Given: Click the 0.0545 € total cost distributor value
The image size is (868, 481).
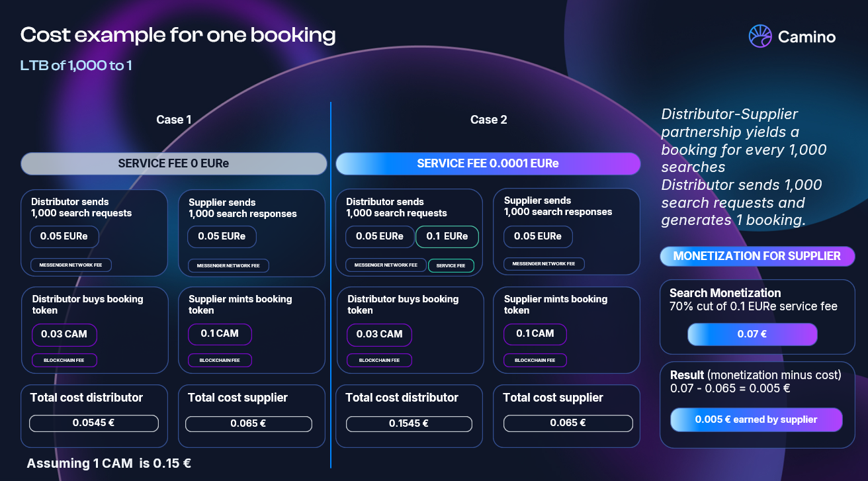Looking at the screenshot, I should (x=93, y=423).
